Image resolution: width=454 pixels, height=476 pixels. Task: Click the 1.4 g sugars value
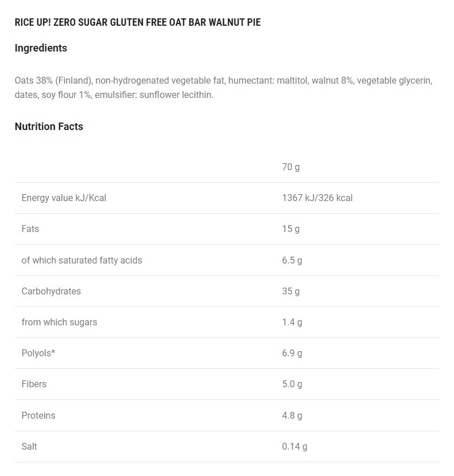coord(292,322)
